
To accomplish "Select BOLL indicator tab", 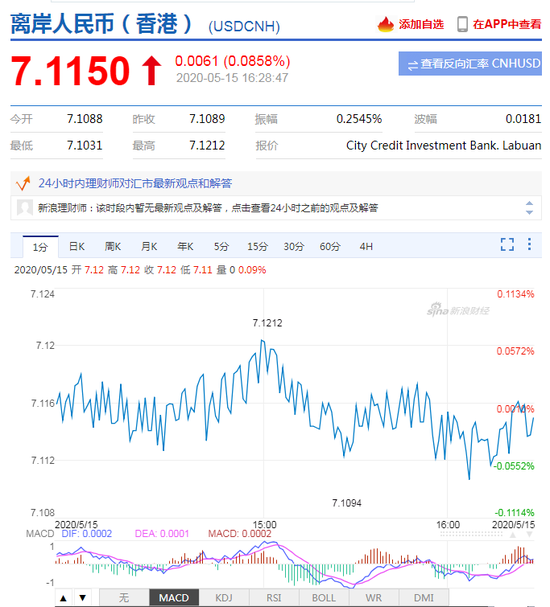I will pyautogui.click(x=324, y=598).
